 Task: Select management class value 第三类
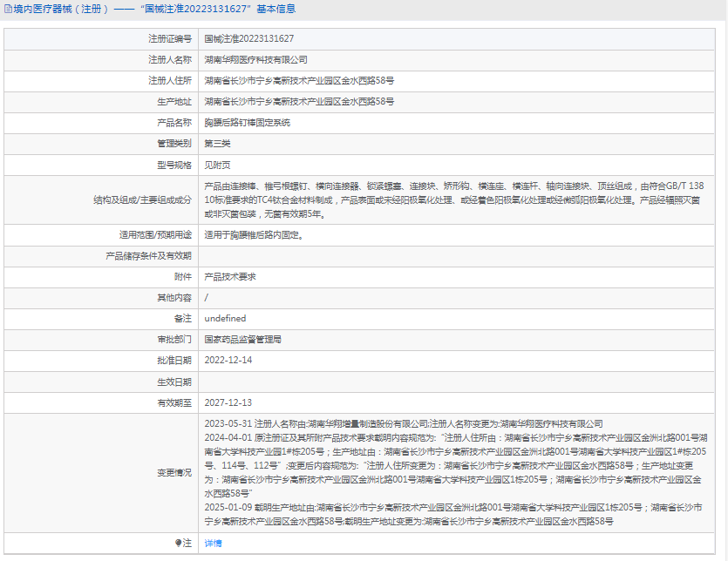[x=217, y=144]
